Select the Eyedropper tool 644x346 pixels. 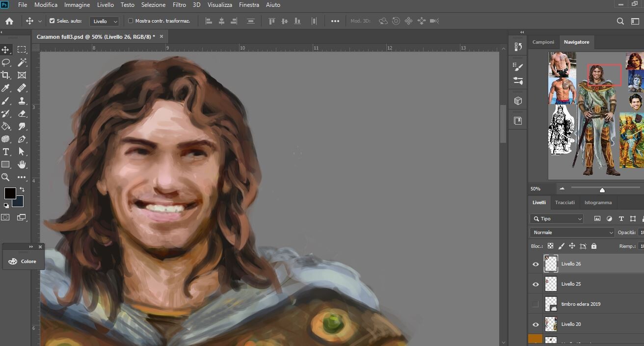[6, 88]
